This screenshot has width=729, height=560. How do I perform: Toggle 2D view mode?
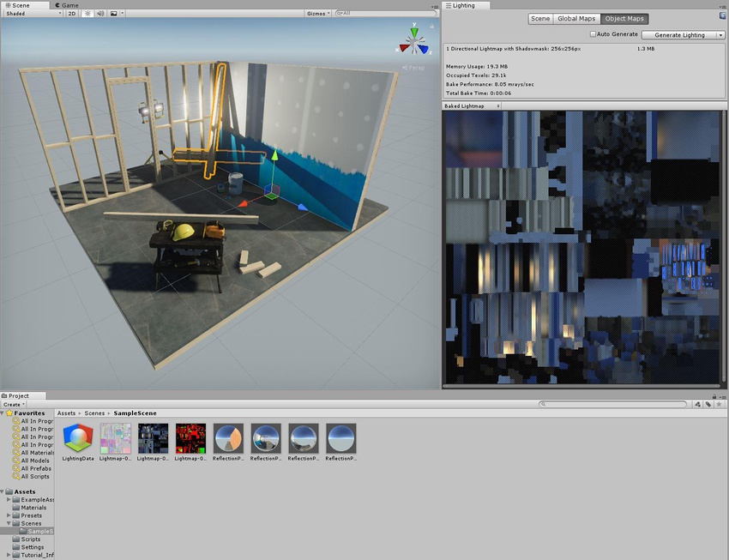click(70, 13)
